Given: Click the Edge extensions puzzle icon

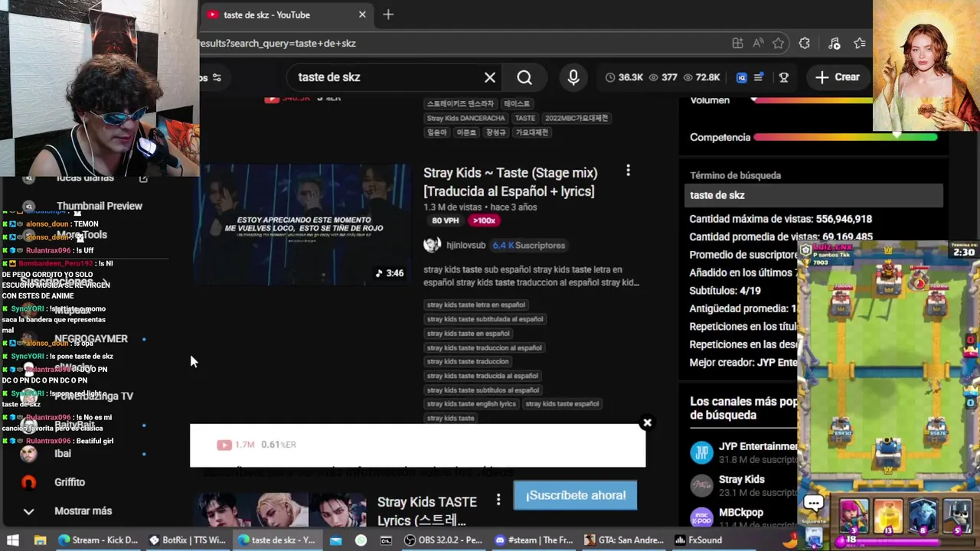Looking at the screenshot, I should 805,44.
